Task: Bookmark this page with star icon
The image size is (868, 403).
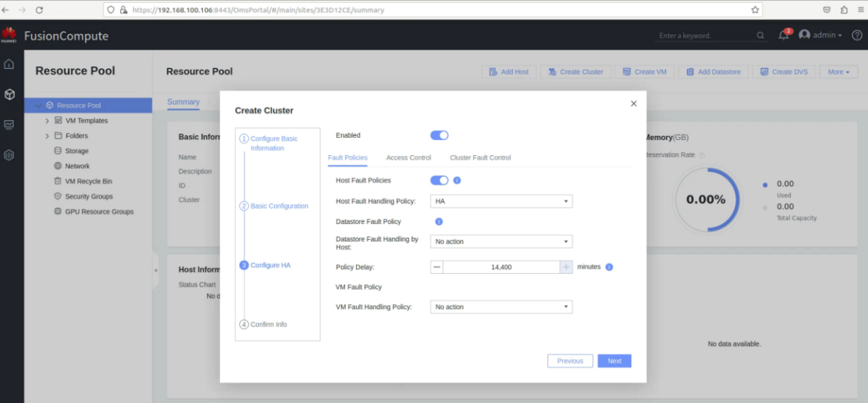Action: coord(755,10)
